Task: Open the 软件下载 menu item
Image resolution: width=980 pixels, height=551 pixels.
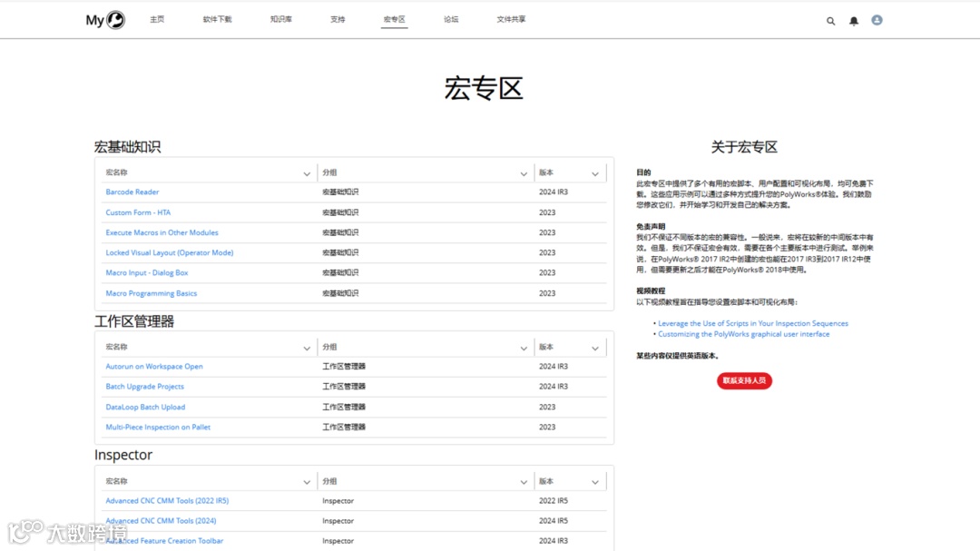Action: (x=217, y=19)
